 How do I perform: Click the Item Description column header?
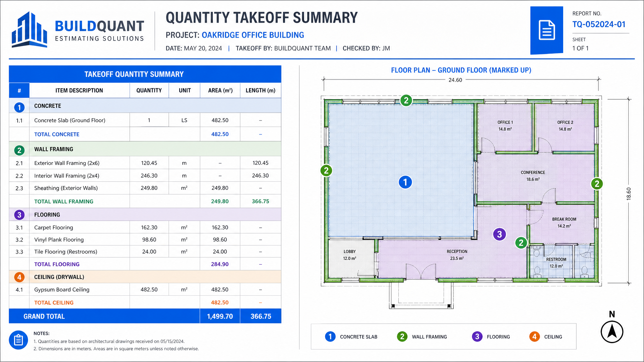click(x=79, y=90)
